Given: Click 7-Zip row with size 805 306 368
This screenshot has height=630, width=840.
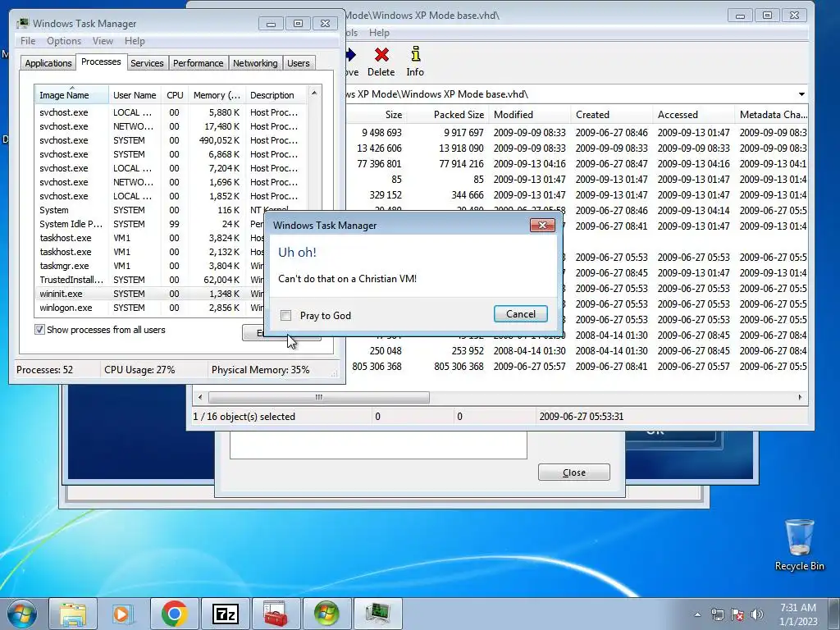Looking at the screenshot, I should pyautogui.click(x=577, y=367).
